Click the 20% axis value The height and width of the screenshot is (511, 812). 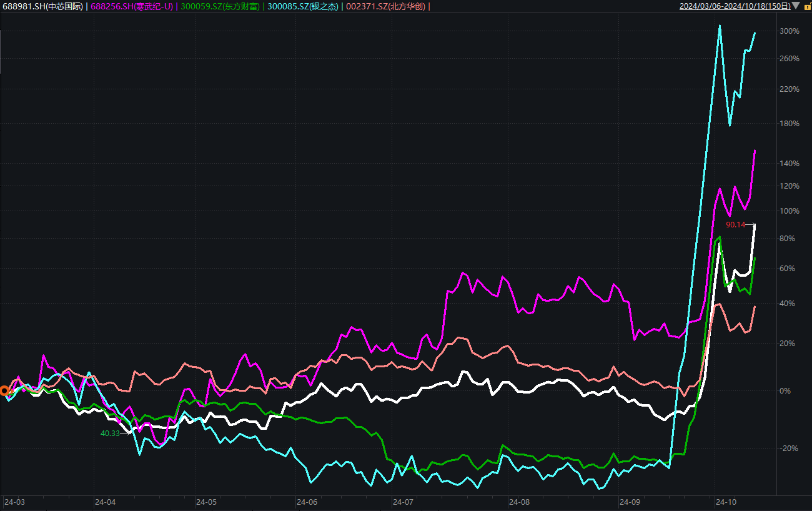788,344
